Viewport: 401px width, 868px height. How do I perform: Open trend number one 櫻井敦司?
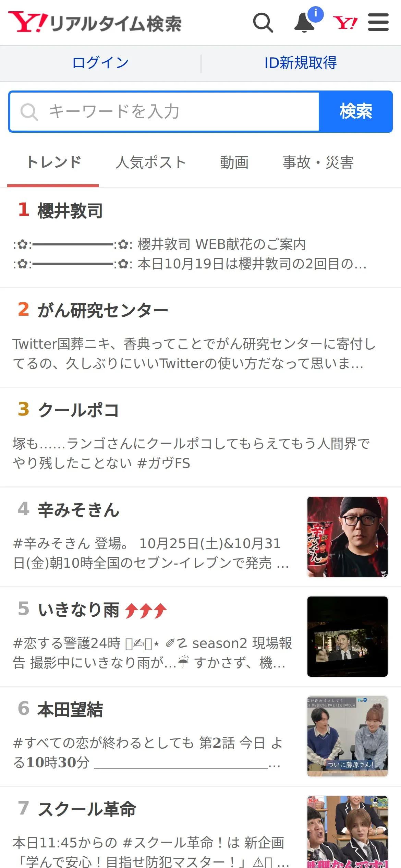200,238
